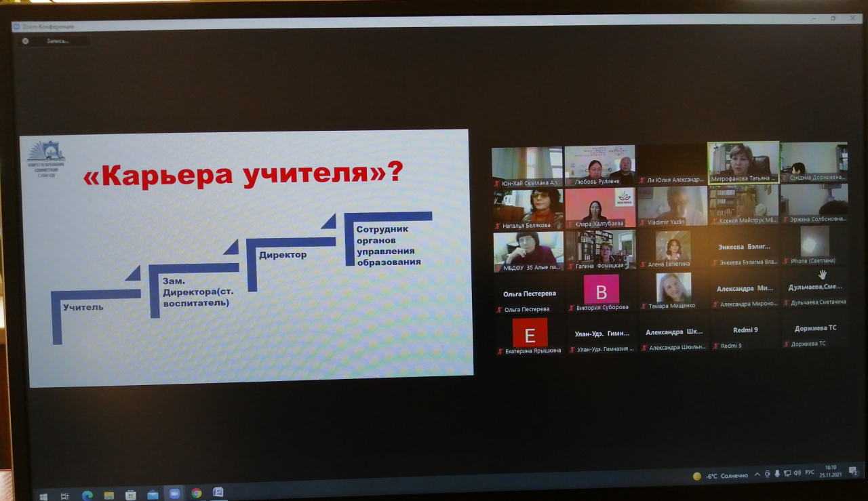
Task: Open the notification center icon
Action: point(852,471)
